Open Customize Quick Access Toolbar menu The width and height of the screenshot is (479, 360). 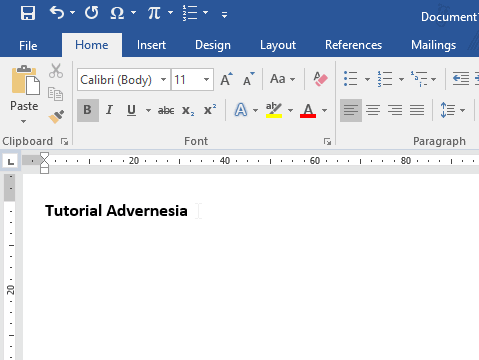tap(224, 14)
